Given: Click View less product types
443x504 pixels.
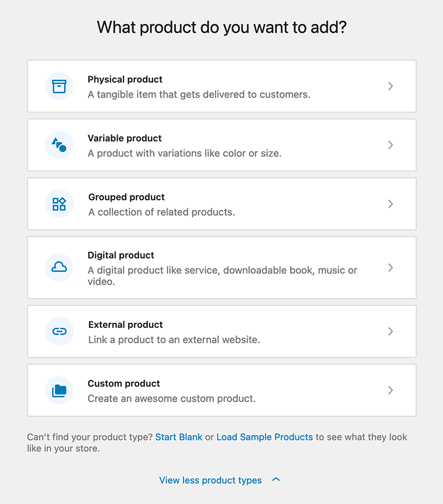Looking at the screenshot, I should click(x=210, y=480).
